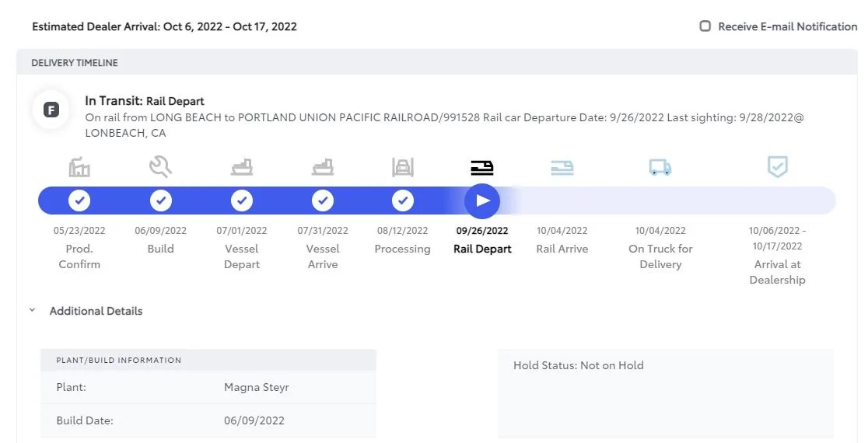This screenshot has width=868, height=443.
Task: Click the Arrival at Dealership label
Action: point(777,272)
